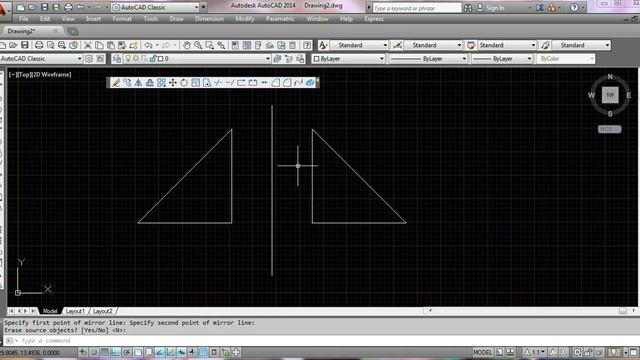This screenshot has height=360, width=640.
Task: Select the Erase tool in Modify toolbar
Action: tap(116, 83)
